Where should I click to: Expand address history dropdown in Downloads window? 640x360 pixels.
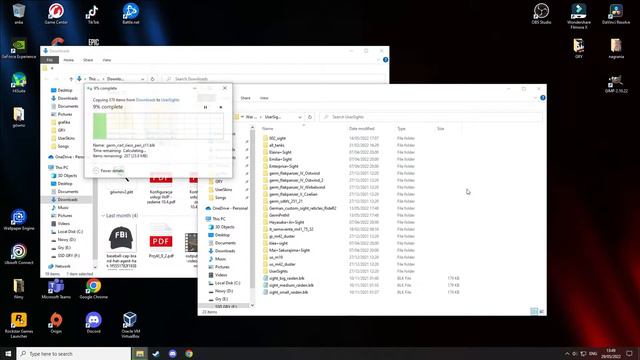[142, 79]
